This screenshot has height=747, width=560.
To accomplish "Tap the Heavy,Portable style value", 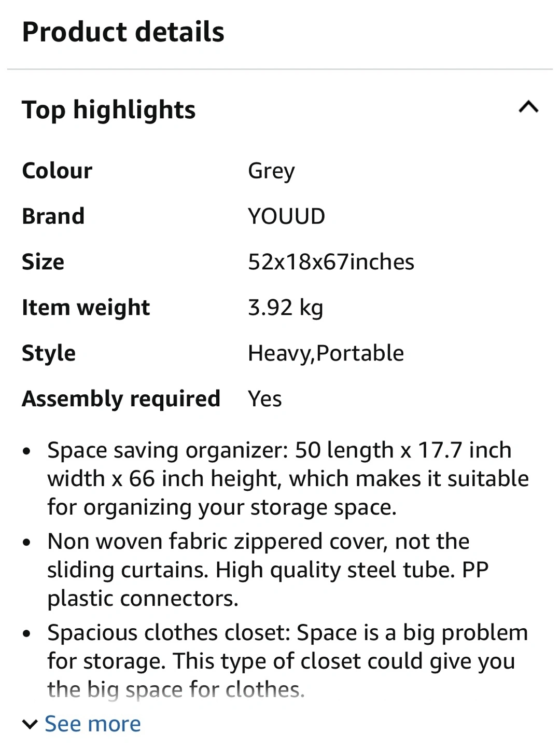I will click(326, 353).
